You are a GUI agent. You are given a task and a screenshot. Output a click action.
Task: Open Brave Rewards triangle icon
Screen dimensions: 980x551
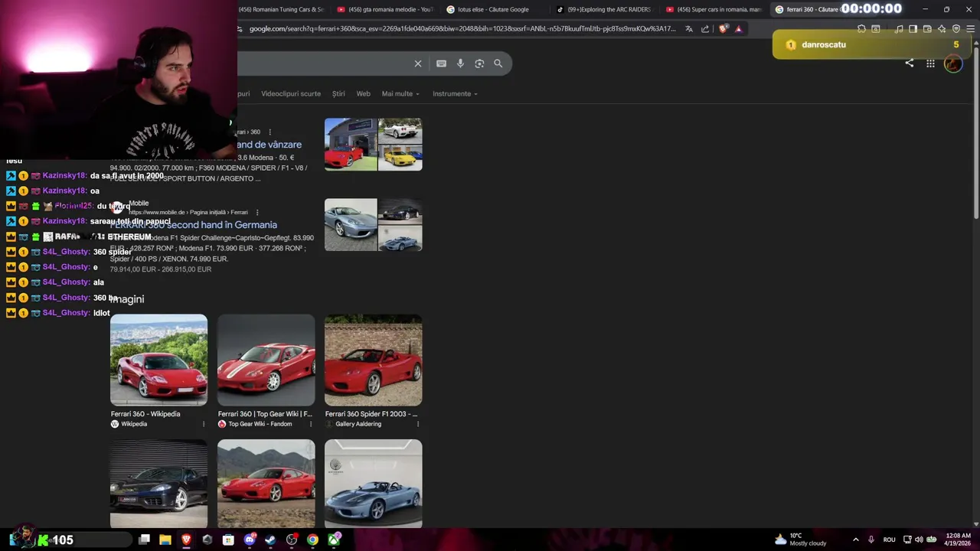coord(739,29)
